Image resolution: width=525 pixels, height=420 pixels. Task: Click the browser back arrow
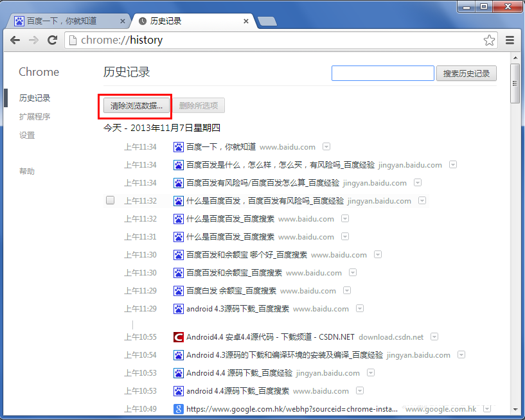(x=15, y=40)
